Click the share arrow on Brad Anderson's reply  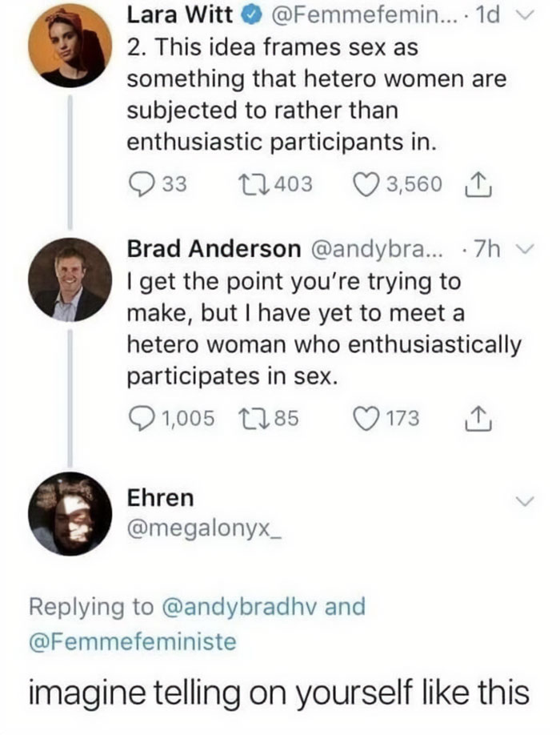[x=478, y=417]
